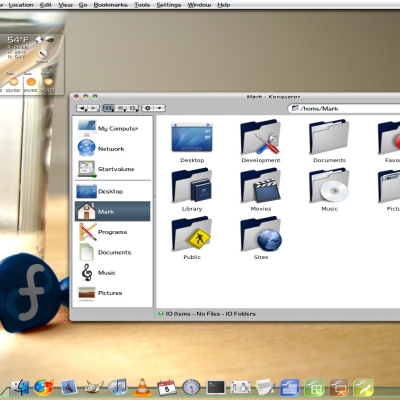Launch OpenOffice Writer from the dock

(x=290, y=387)
